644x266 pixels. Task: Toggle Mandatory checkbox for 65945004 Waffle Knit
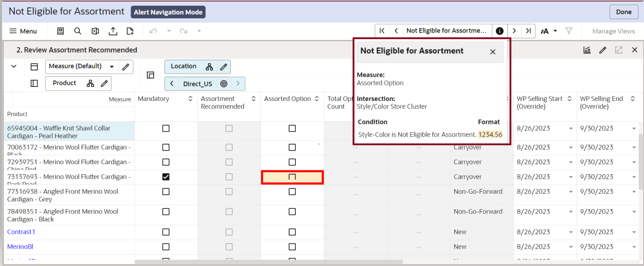point(166,128)
